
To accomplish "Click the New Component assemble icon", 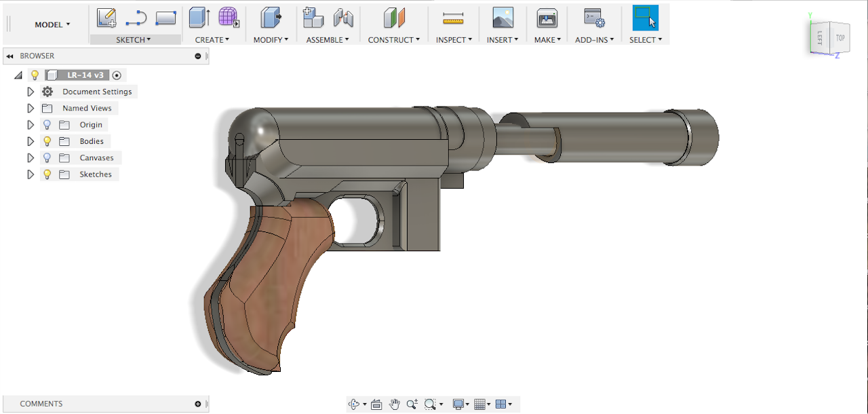I will [x=313, y=18].
